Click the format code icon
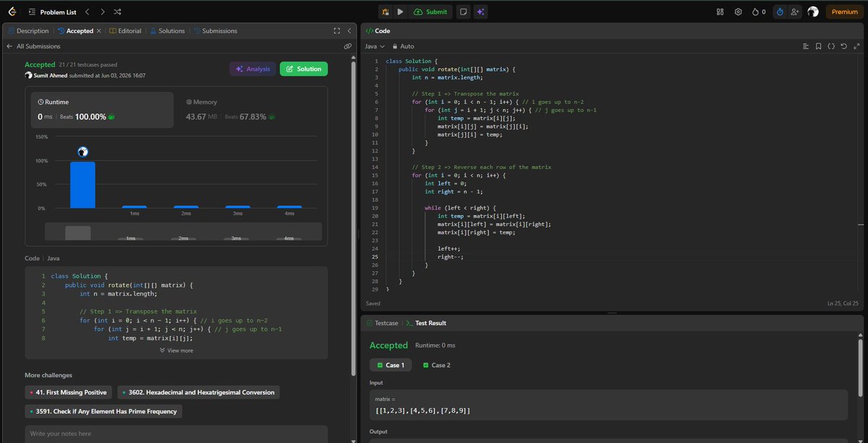This screenshot has height=443, width=868. (806, 46)
